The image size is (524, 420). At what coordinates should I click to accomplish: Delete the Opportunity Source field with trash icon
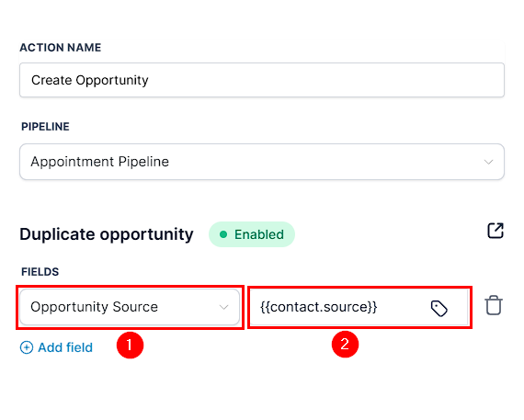point(494,305)
